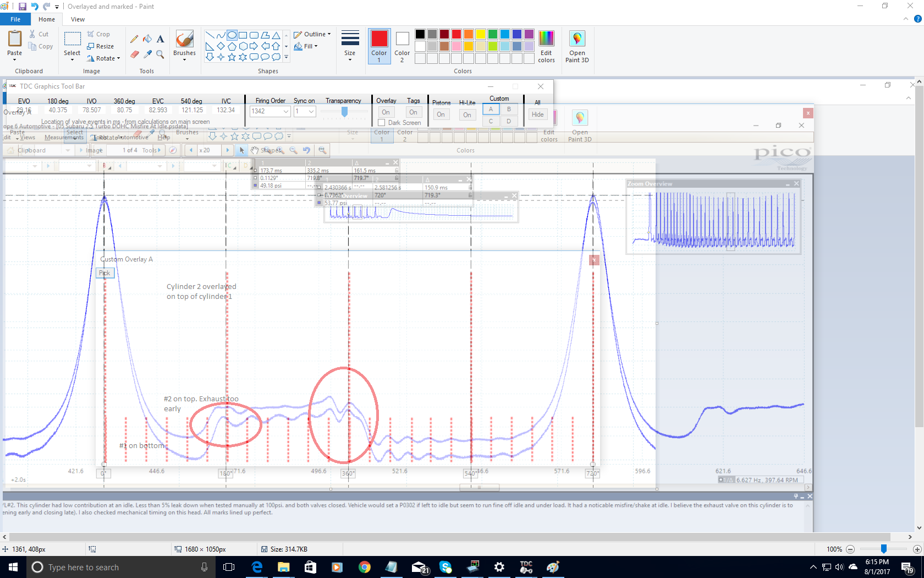Choose the Five-point star shape
Viewport: 924px width, 578px height.
pos(232,57)
